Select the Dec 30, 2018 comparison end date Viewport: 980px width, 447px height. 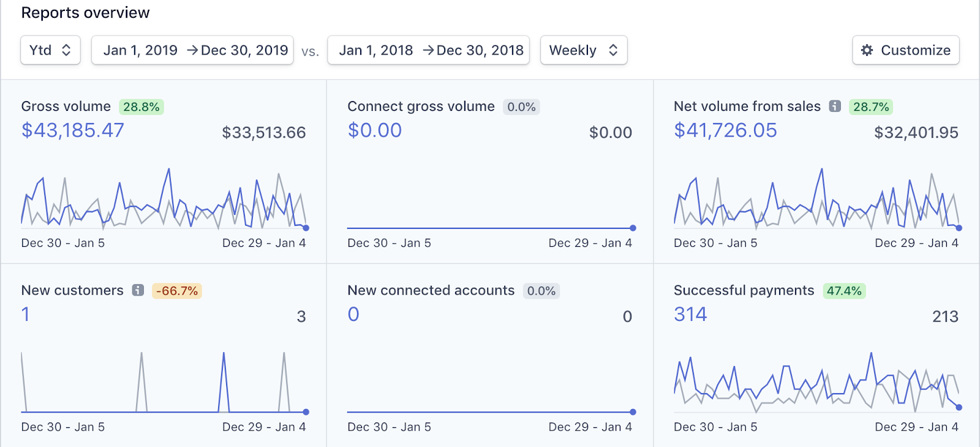coord(480,50)
